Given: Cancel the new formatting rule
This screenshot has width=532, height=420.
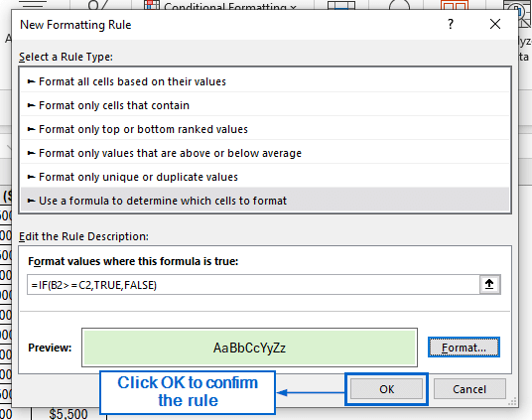Looking at the screenshot, I should [469, 389].
